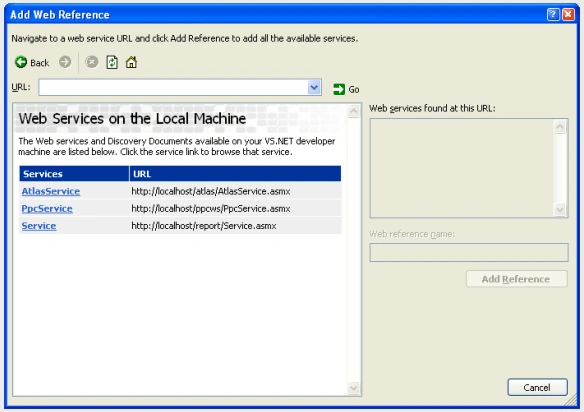The width and height of the screenshot is (584, 412).
Task: Click the Forward navigation arrow icon
Action: pyautogui.click(x=65, y=62)
